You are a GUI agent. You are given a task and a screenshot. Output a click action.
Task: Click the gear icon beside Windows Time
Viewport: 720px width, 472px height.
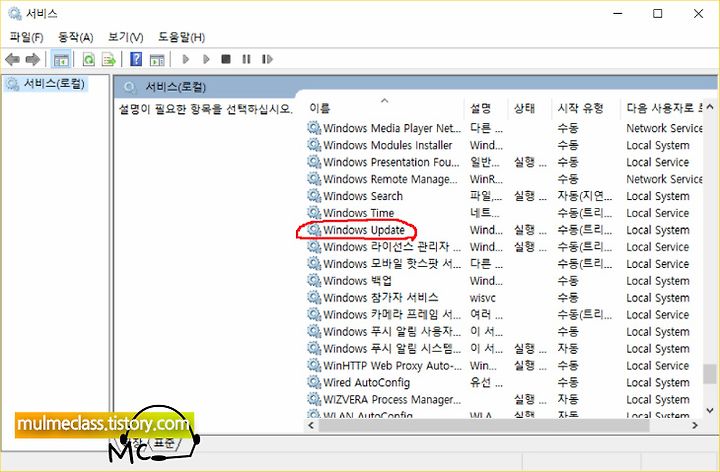314,213
